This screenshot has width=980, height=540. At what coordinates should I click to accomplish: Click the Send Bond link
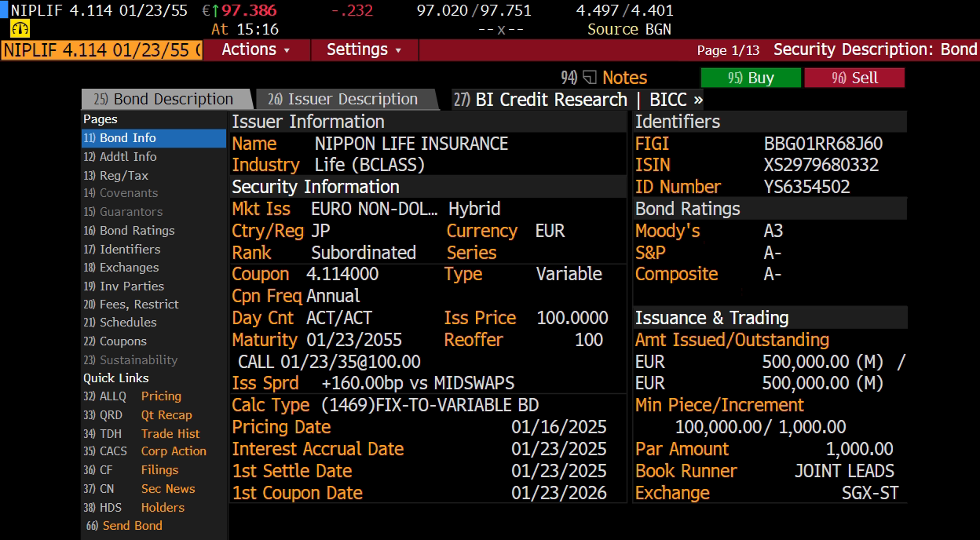[x=124, y=526]
